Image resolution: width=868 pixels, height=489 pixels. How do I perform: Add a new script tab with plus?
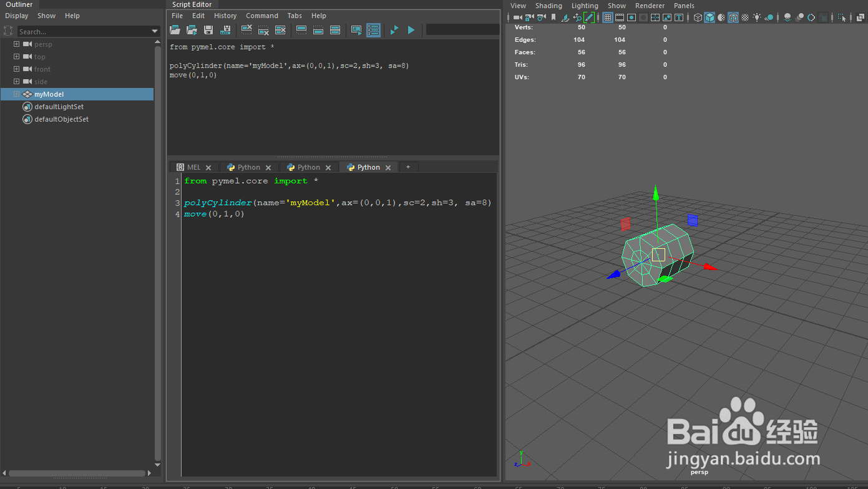(408, 167)
